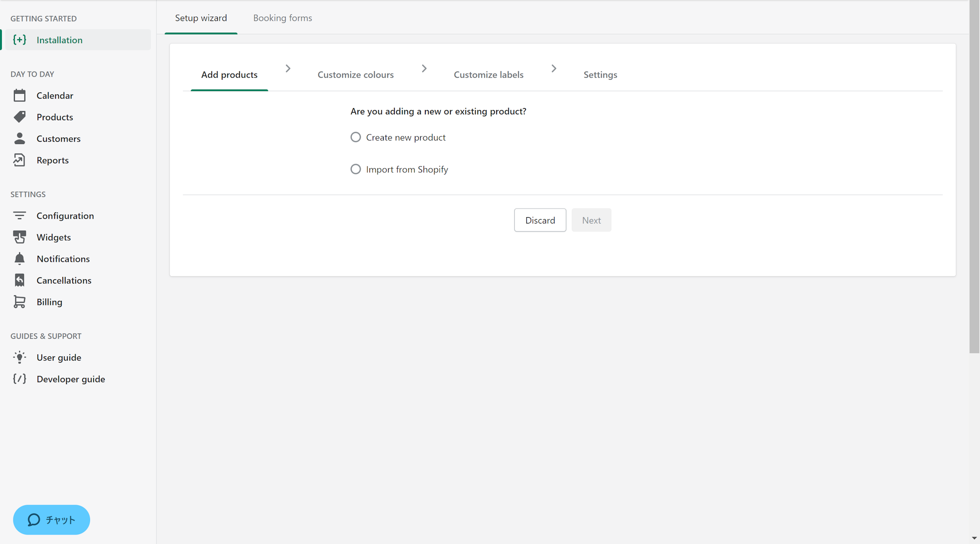Select the Import from Shopify radio button
The image size is (980, 544).
point(356,169)
